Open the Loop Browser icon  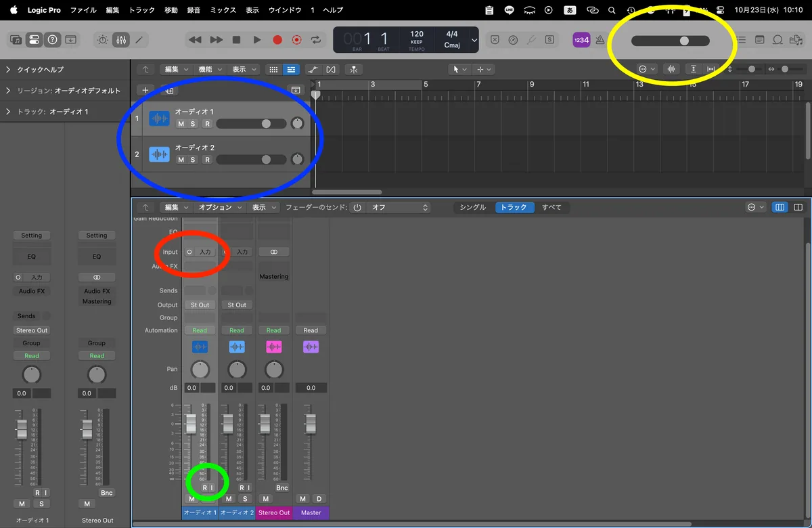[777, 40]
